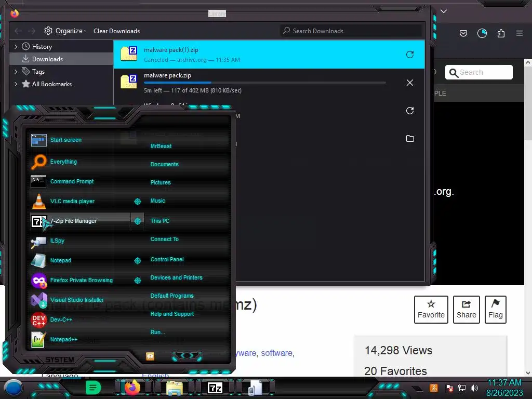The image size is (532, 399).
Task: Open the Firefox account circle icon
Action: [482, 33]
